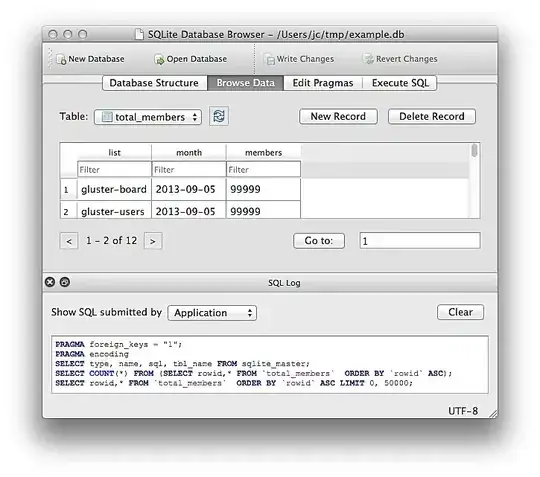This screenshot has height=477, width=540.
Task: Click the window resize grip beside the UTF-8 label
Action: [492, 413]
